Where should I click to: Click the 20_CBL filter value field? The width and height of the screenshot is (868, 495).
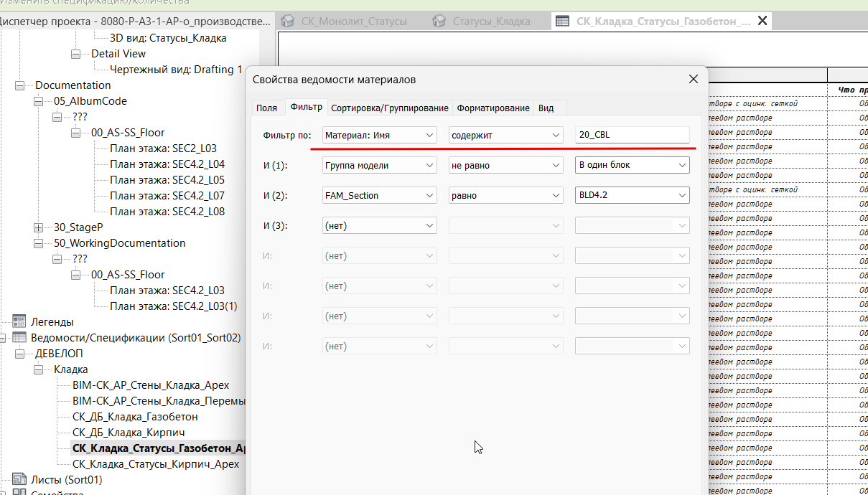(633, 135)
